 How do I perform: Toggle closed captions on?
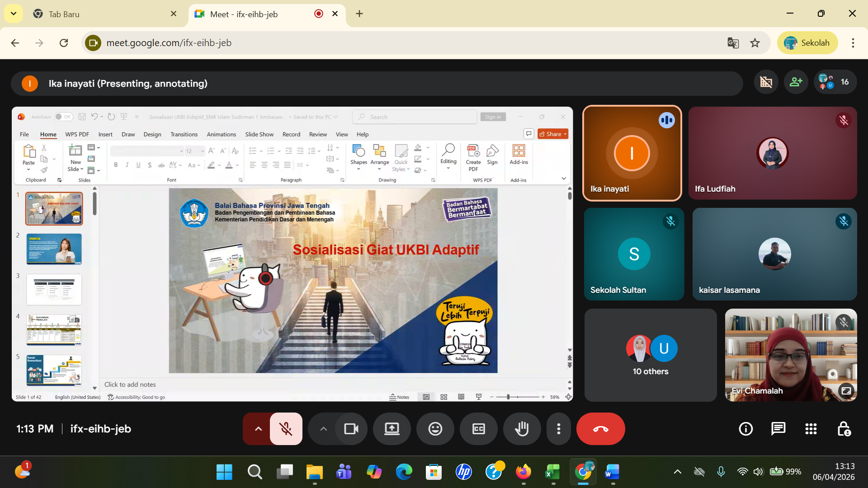tap(478, 429)
